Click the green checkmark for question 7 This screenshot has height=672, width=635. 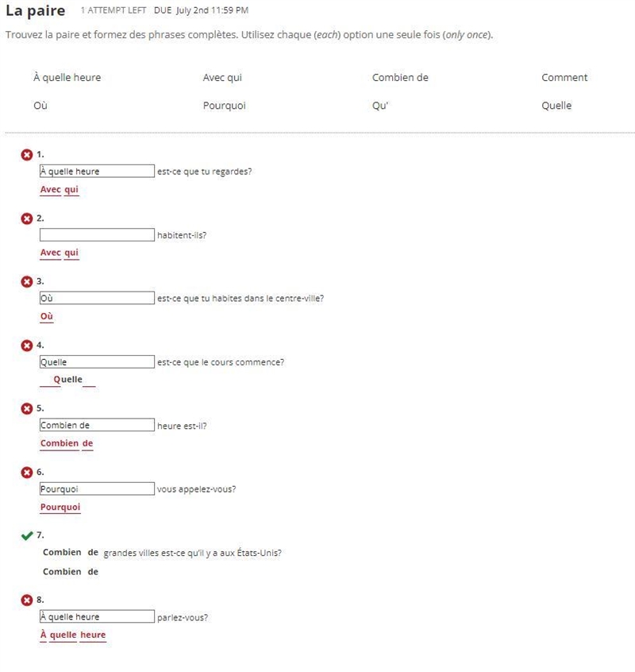[26, 535]
